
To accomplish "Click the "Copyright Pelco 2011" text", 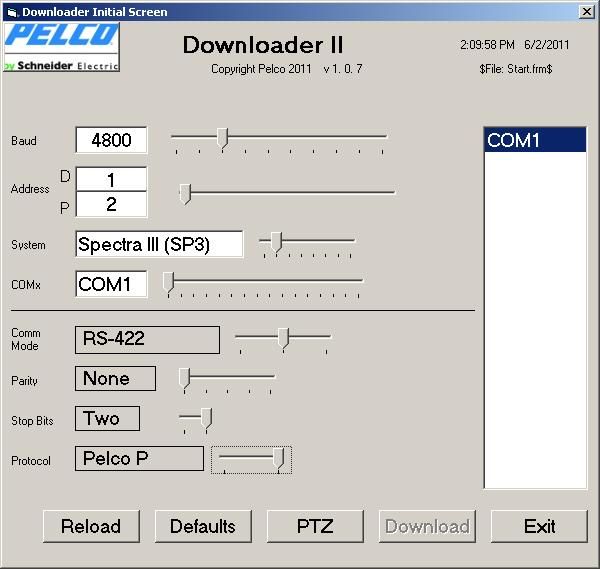I will pyautogui.click(x=261, y=69).
